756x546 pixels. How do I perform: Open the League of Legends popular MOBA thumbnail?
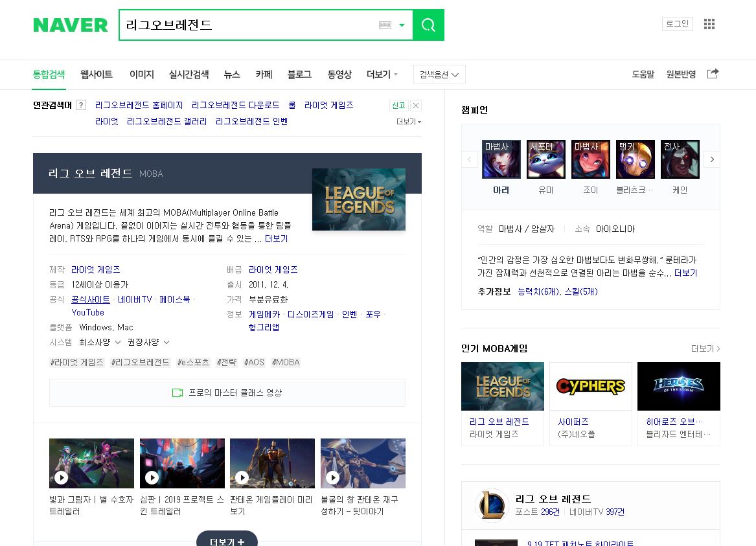[503, 387]
